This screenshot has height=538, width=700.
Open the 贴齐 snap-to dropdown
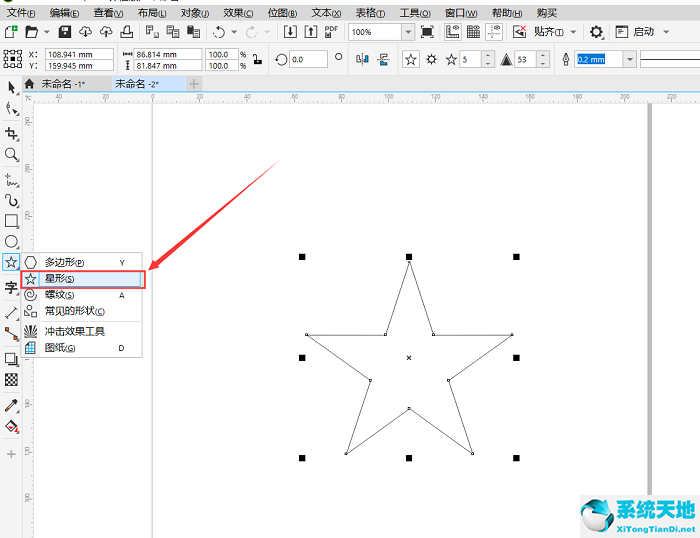(x=573, y=33)
